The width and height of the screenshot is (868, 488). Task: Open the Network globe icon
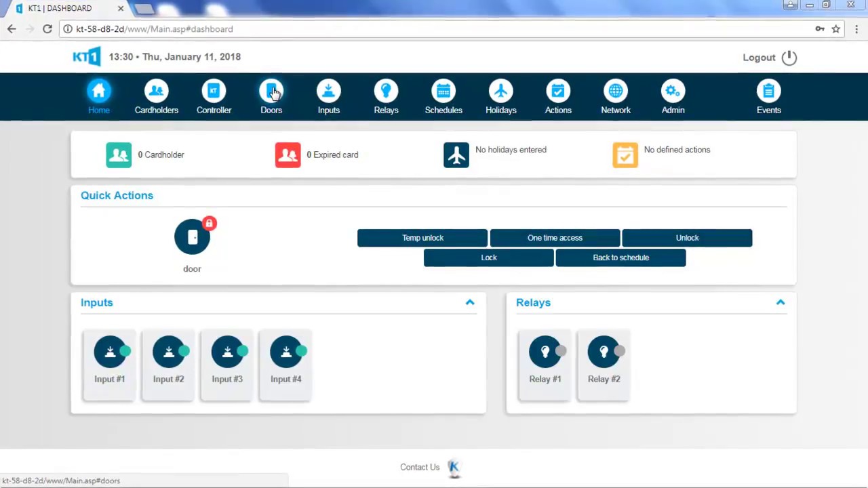click(x=616, y=91)
